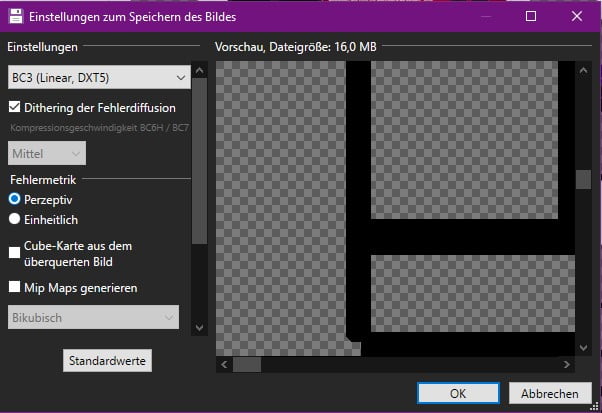Confirm the dialog with OK

click(x=458, y=393)
